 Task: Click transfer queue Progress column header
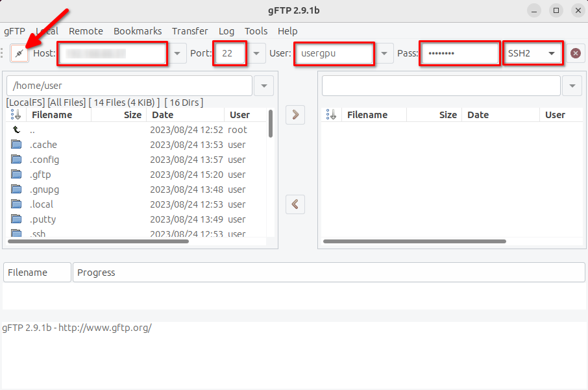point(329,273)
